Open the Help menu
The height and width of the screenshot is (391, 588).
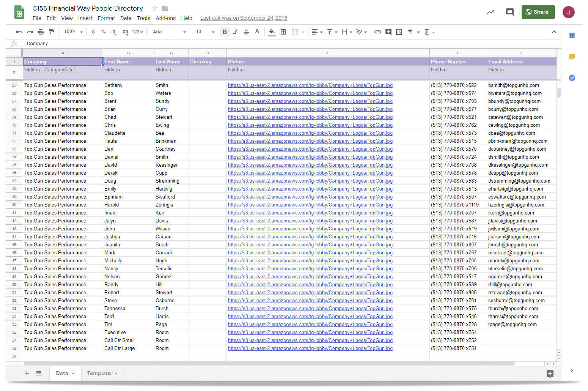(187, 18)
